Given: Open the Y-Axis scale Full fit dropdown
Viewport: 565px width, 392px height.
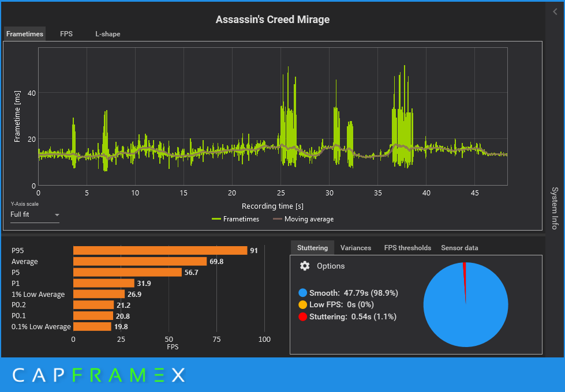Looking at the screenshot, I should coord(35,214).
